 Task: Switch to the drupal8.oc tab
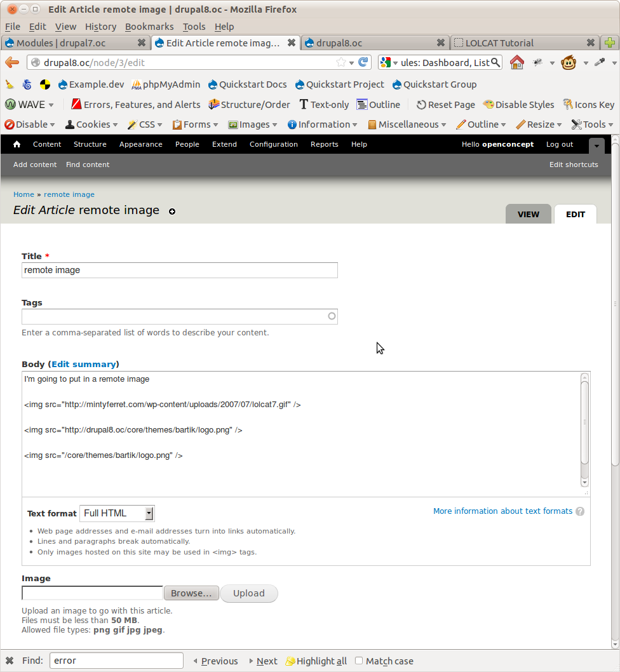coord(375,43)
